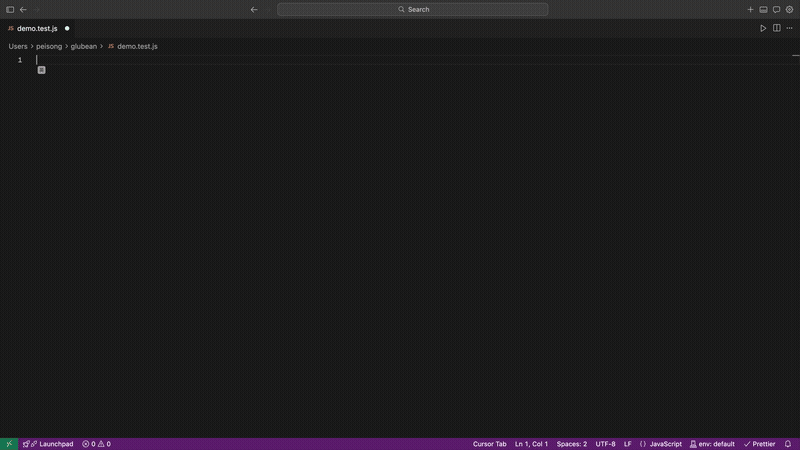Click the Search command center field
800x450 pixels.
pyautogui.click(x=412, y=9)
